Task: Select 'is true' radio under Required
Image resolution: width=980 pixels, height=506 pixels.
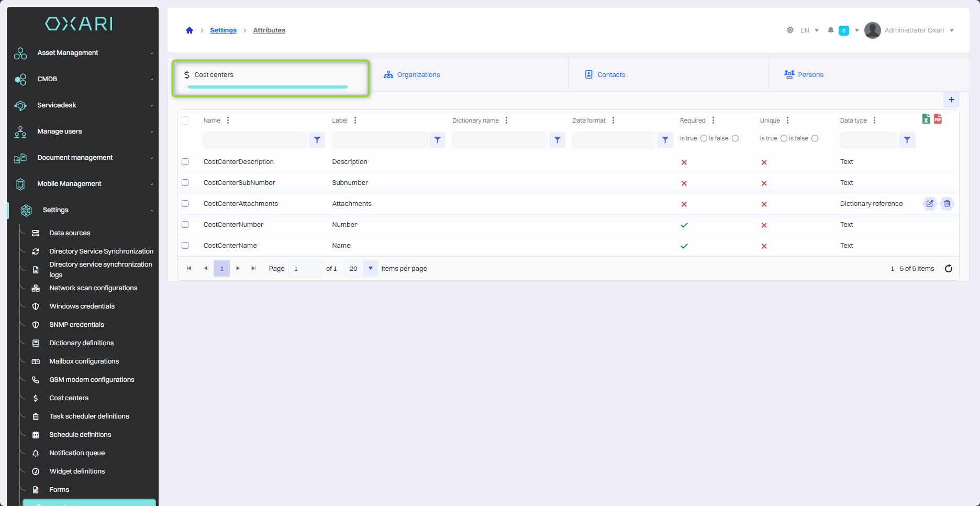Action: [x=704, y=138]
